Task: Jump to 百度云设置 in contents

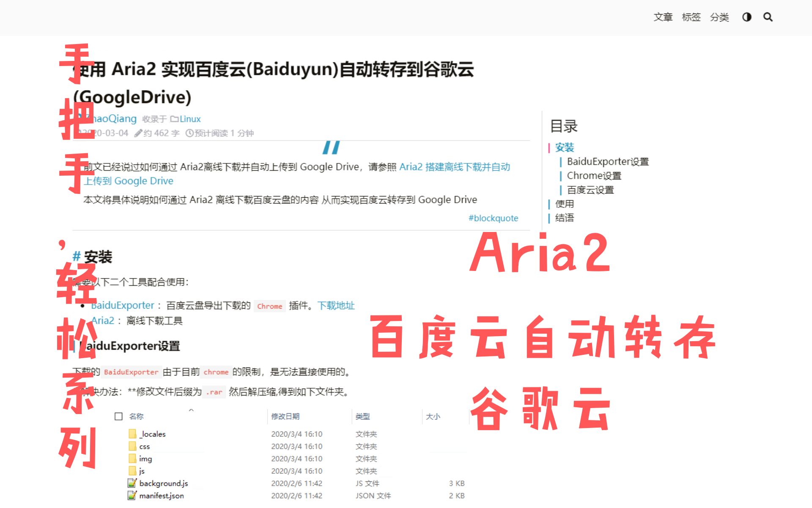Action: [590, 190]
